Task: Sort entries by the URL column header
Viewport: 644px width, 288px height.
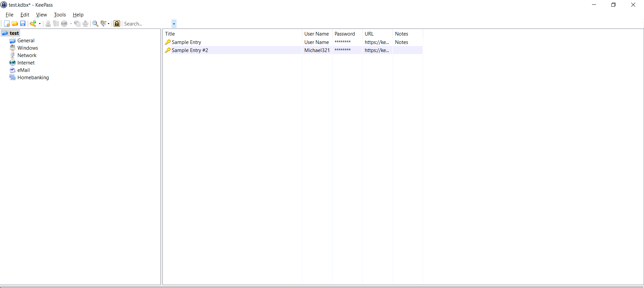Action: (378, 34)
